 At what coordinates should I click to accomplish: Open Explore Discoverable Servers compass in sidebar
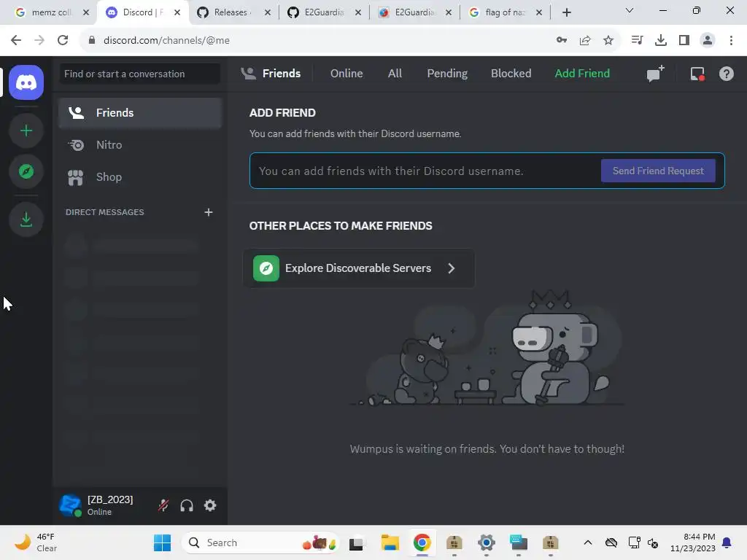[x=26, y=171]
